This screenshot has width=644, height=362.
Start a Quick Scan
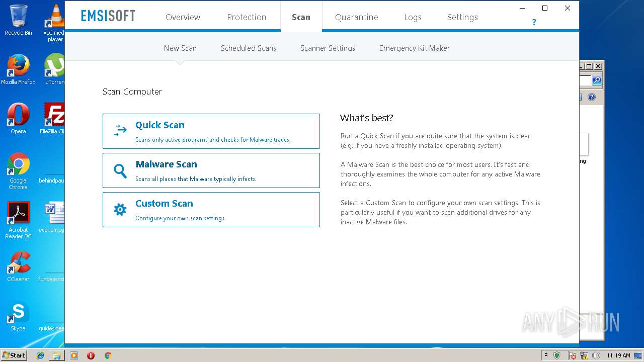211,131
